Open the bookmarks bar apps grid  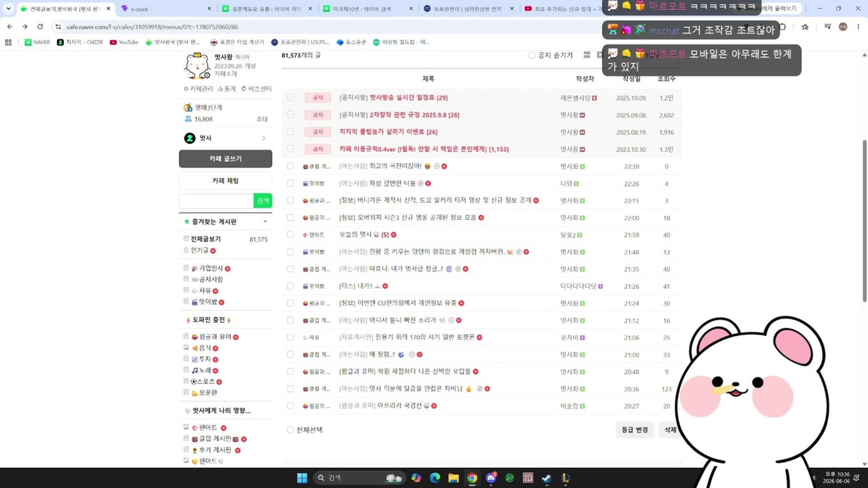(x=8, y=42)
